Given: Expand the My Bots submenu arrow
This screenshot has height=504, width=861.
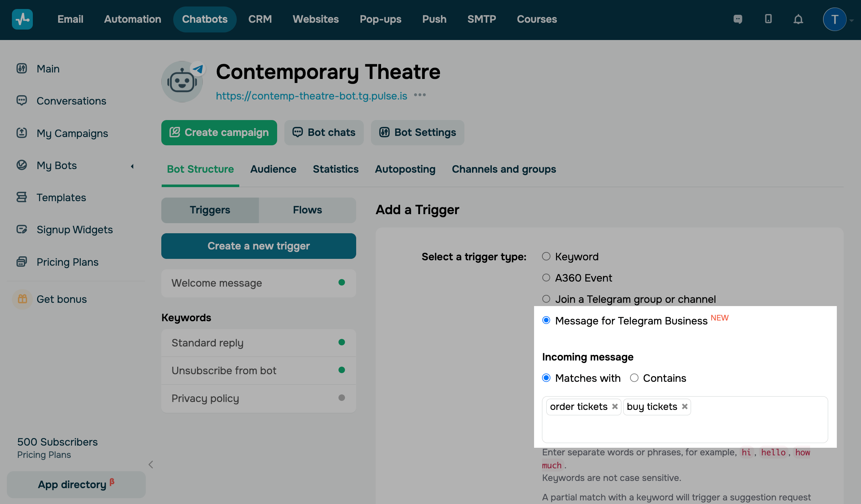Looking at the screenshot, I should 132,166.
